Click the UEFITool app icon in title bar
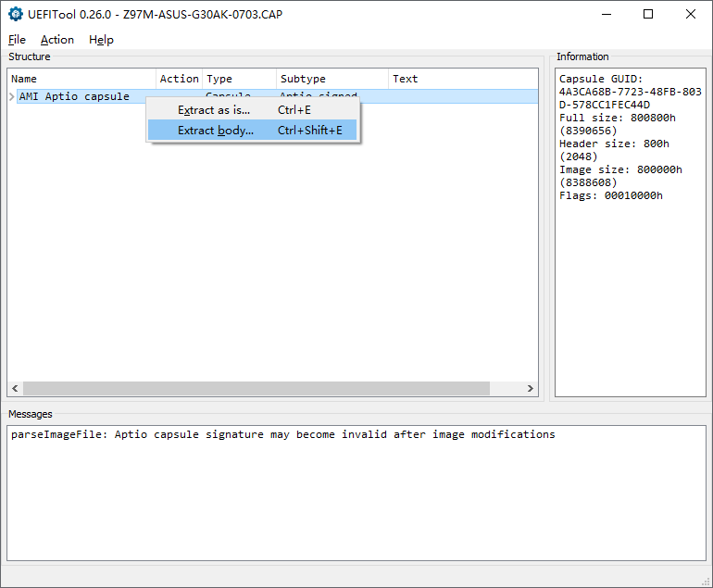 pyautogui.click(x=15, y=14)
